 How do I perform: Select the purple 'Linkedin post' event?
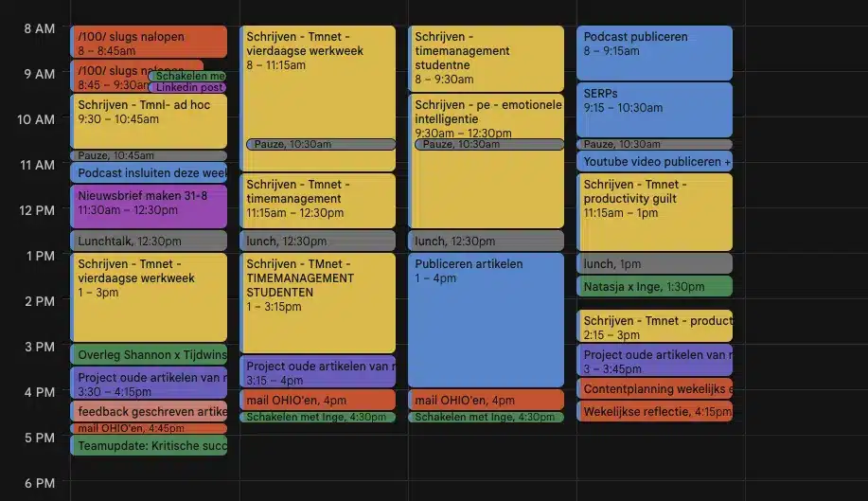pos(188,88)
